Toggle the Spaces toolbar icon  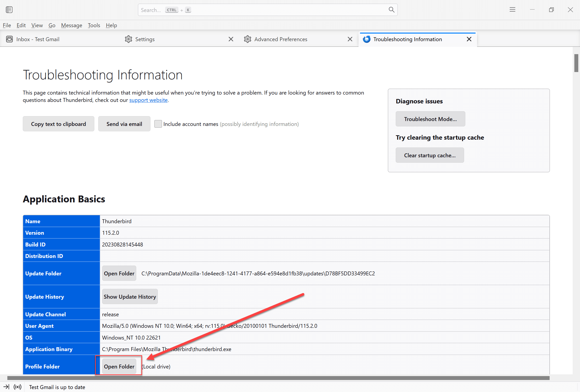(9, 10)
